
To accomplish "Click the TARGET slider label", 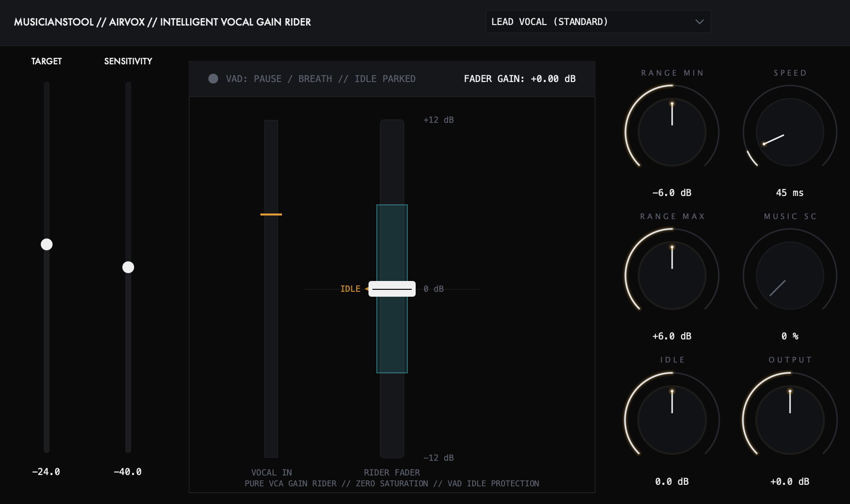I will coord(47,61).
